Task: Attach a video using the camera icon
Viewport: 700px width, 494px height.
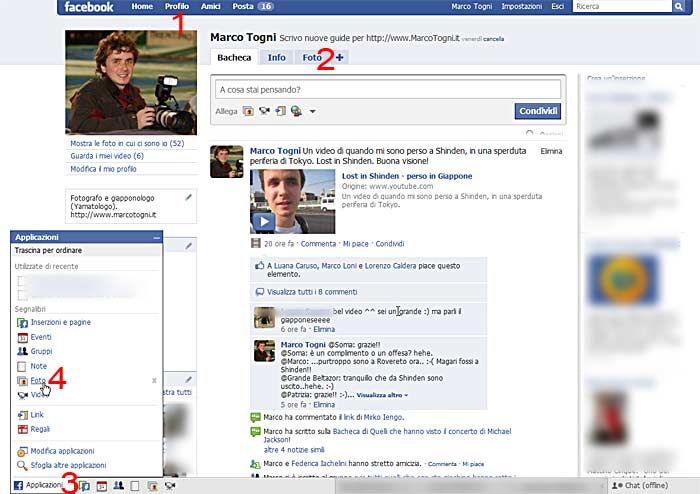Action: point(264,111)
